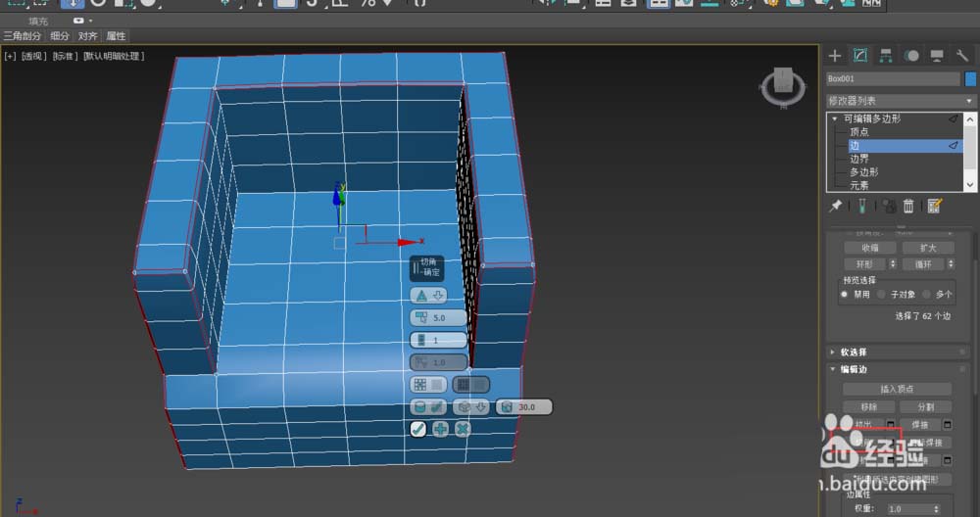
Task: Click the Utilities wrench tab
Action: (962, 55)
